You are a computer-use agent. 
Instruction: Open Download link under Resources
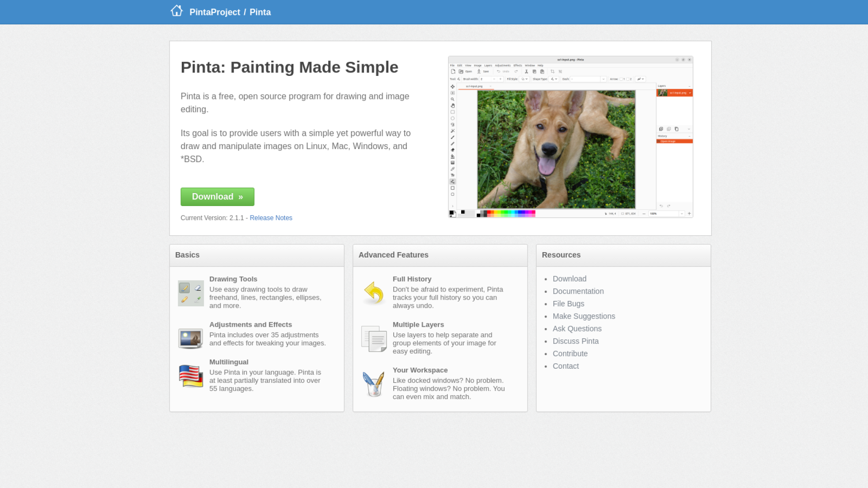(x=569, y=279)
